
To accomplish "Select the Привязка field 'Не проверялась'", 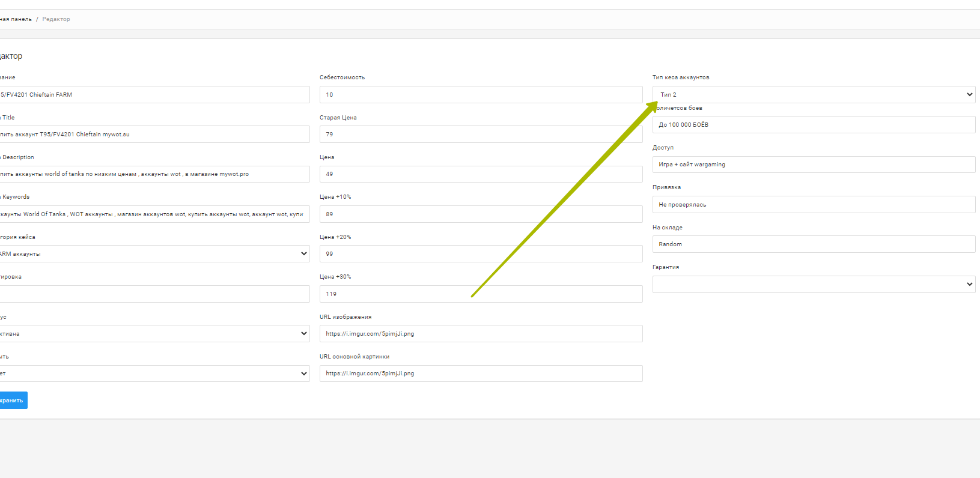I will tap(813, 204).
